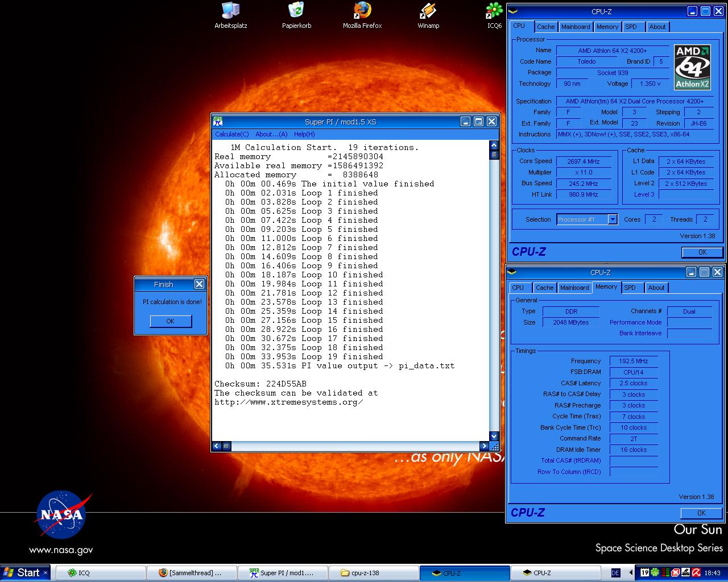Switch to SPD tab in lower CPU-Z window

pos(630,288)
